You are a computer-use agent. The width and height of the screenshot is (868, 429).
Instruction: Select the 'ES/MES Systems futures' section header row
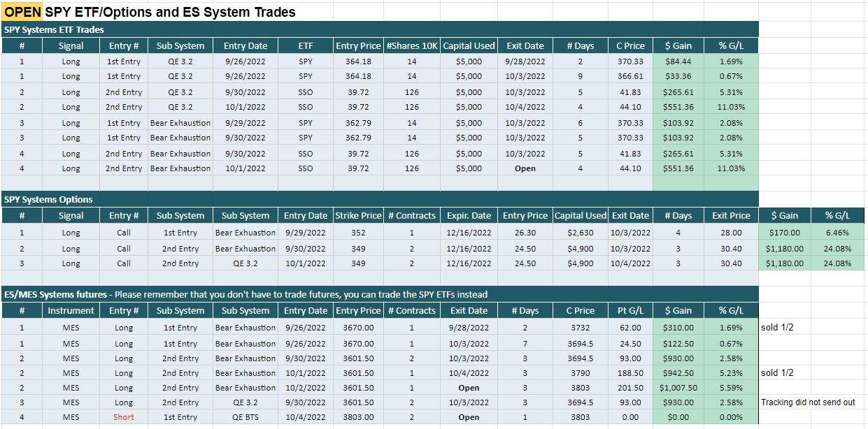coord(380,294)
